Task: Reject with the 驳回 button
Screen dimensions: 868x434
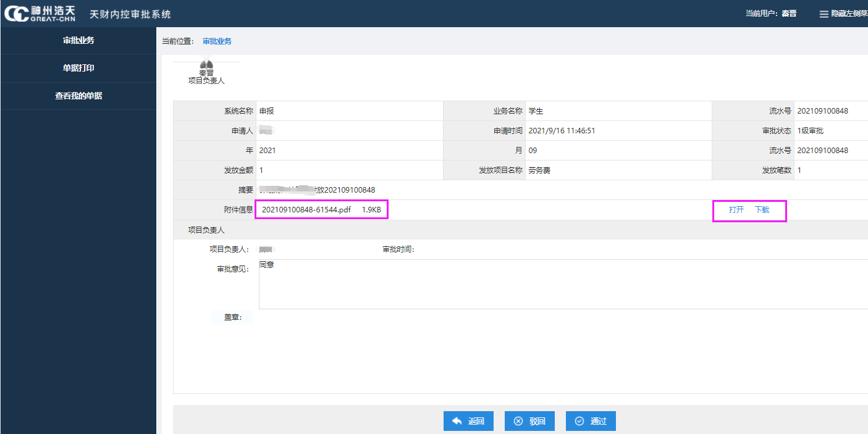Action: (529, 421)
